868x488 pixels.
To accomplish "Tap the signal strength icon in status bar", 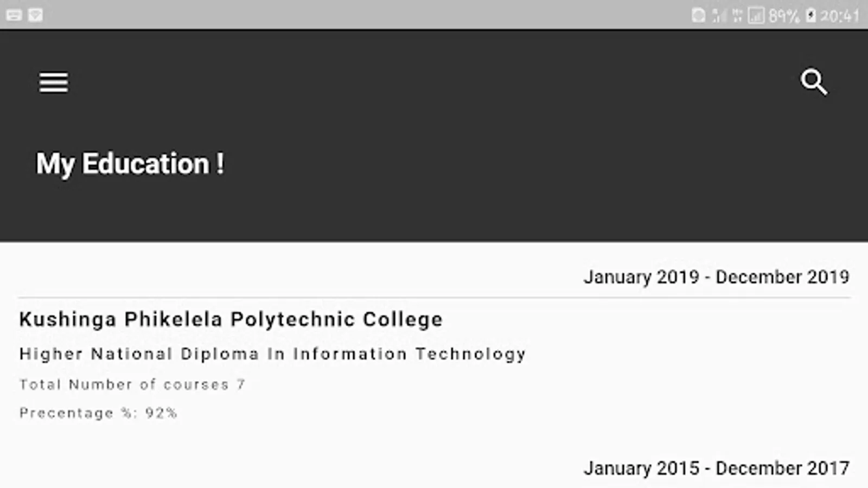I will coord(719,16).
